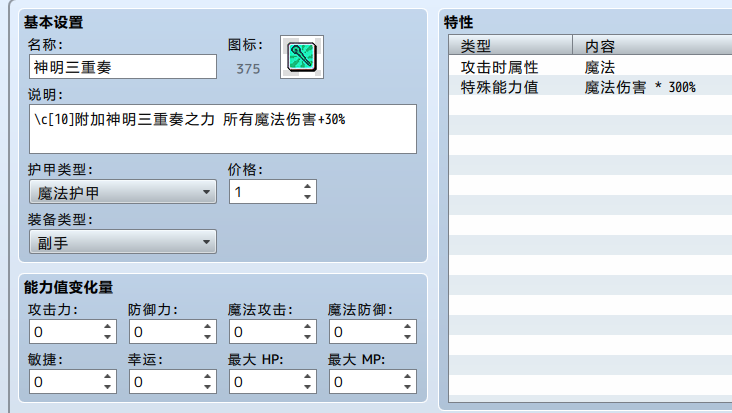732x413 pixels.
Task: Click the armor icon image 375
Action: (x=302, y=57)
